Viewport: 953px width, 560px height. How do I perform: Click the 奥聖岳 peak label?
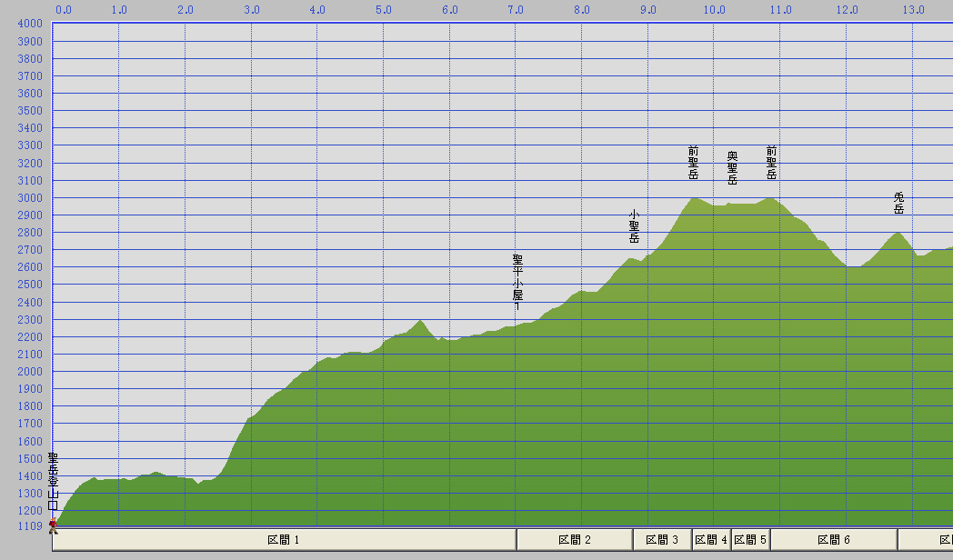click(x=732, y=167)
